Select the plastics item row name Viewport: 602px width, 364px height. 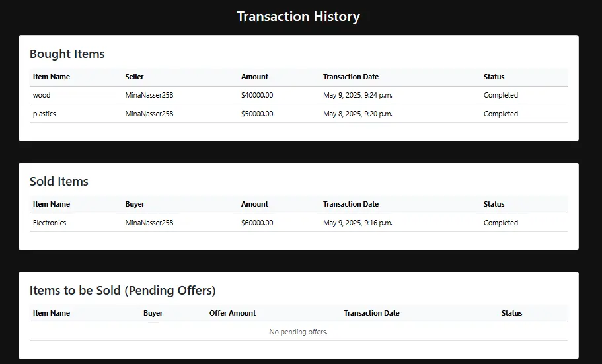pyautogui.click(x=44, y=114)
